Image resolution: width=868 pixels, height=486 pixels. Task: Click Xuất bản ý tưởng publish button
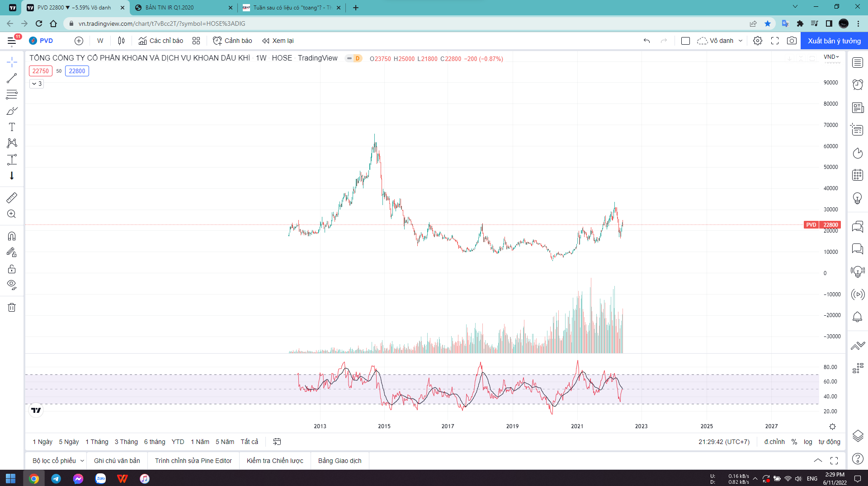point(834,41)
